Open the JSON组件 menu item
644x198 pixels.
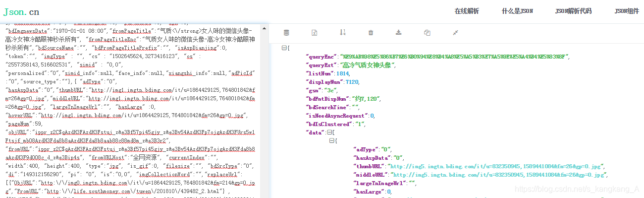point(627,11)
